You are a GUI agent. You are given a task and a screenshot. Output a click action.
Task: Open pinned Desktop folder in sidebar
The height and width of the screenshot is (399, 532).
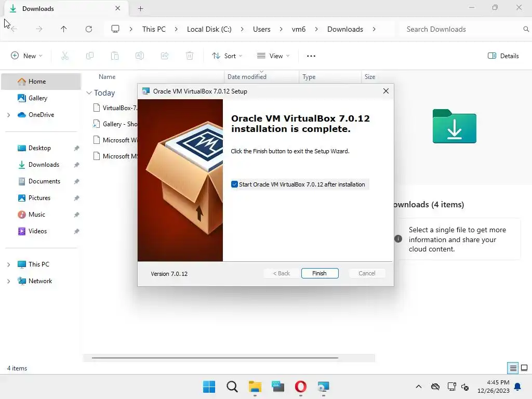click(x=39, y=148)
